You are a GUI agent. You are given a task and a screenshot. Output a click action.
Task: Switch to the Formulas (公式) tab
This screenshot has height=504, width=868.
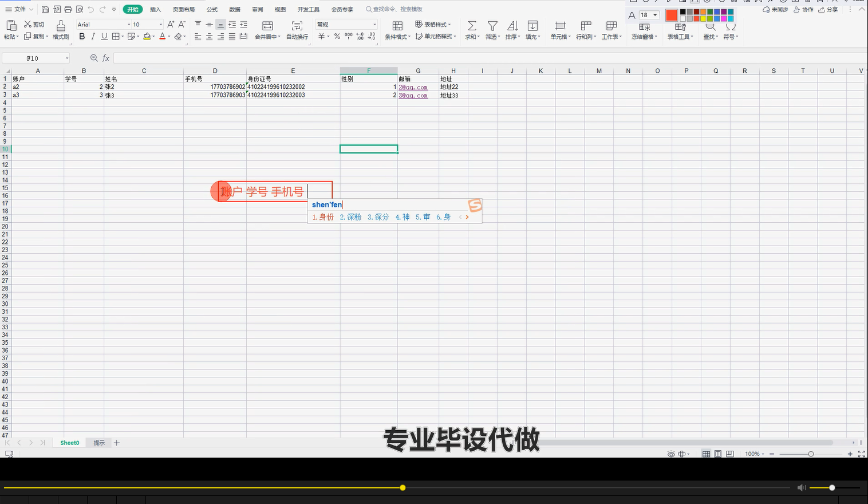(x=212, y=9)
